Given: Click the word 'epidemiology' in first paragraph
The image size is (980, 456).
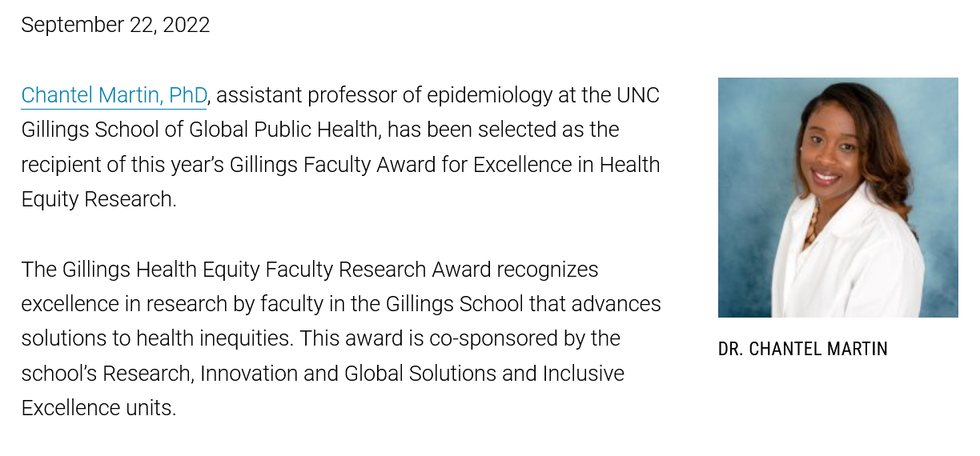Looking at the screenshot, I should (x=489, y=95).
